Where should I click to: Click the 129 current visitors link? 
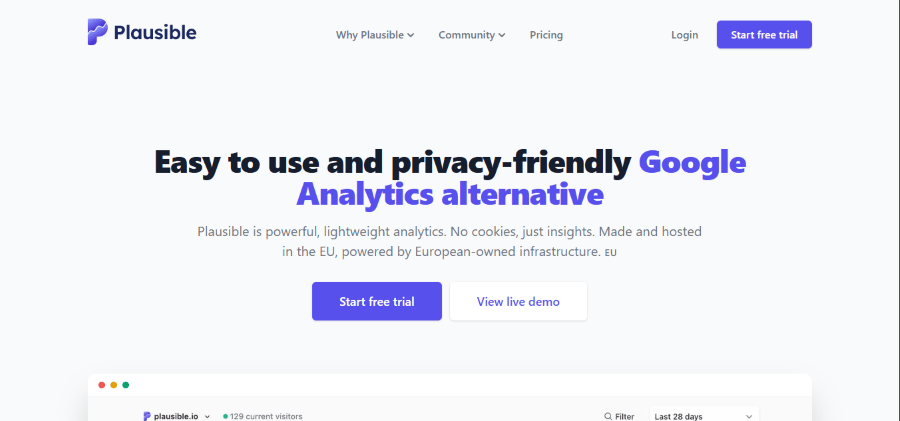click(266, 416)
